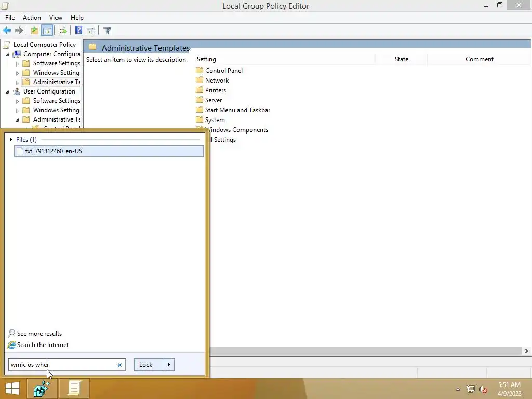Viewport: 532px width, 399px height.
Task: Toggle Show/Hide Console Tree icon
Action: (47, 31)
